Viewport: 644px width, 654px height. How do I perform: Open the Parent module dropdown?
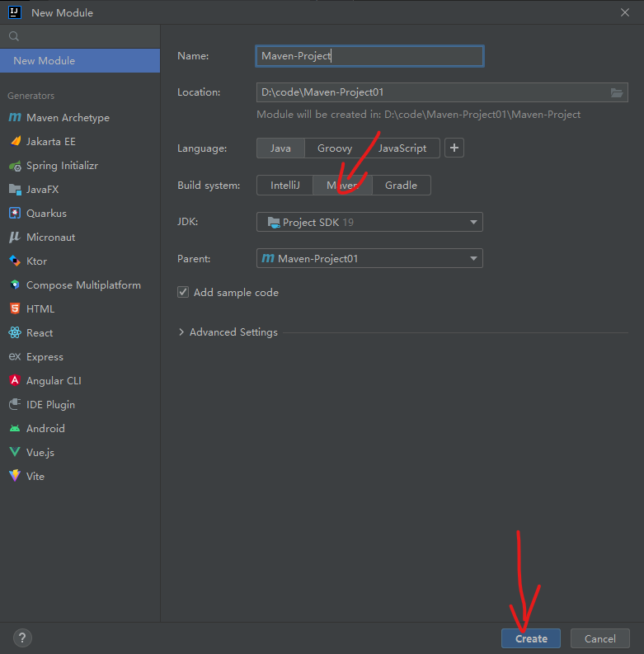point(369,259)
